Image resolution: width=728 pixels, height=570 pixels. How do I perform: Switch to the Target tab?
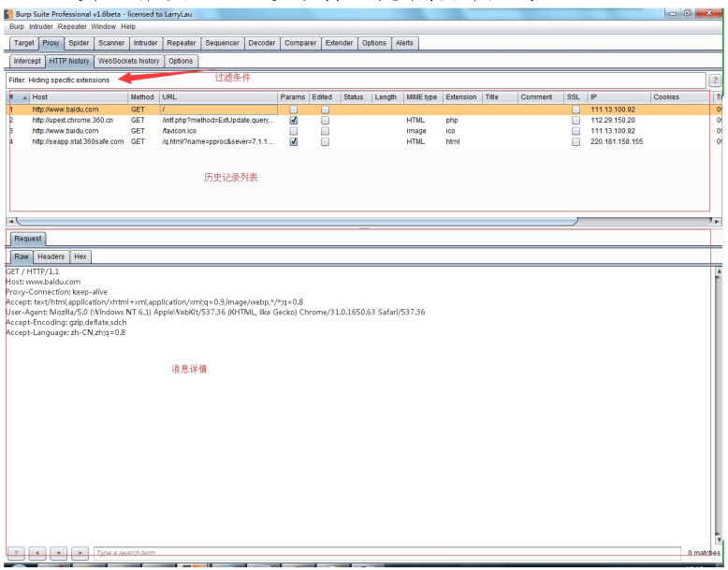(x=23, y=43)
